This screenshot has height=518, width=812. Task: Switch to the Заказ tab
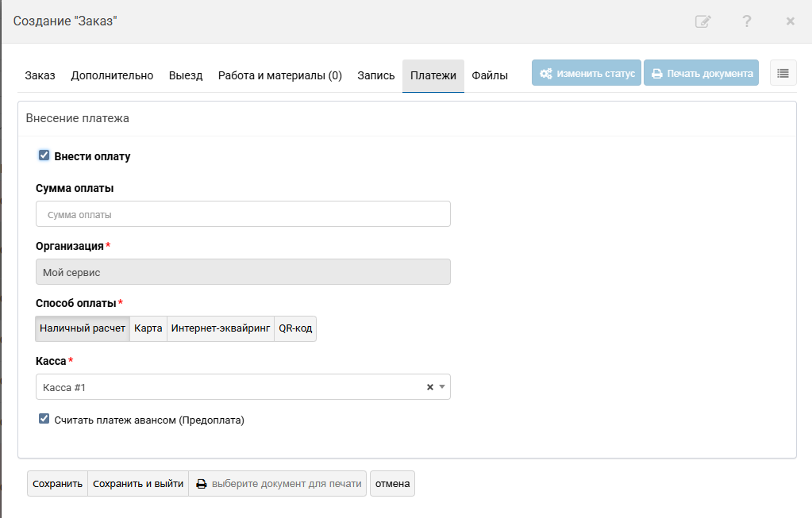[x=40, y=76]
